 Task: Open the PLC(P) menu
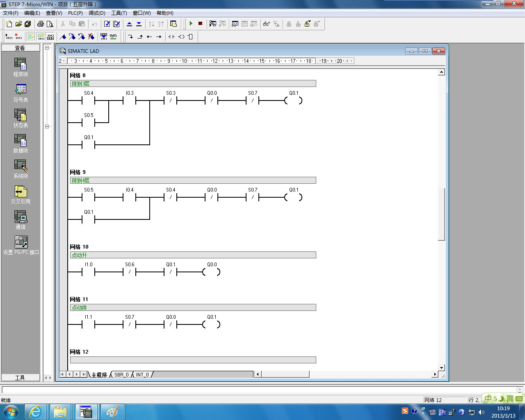click(x=75, y=13)
